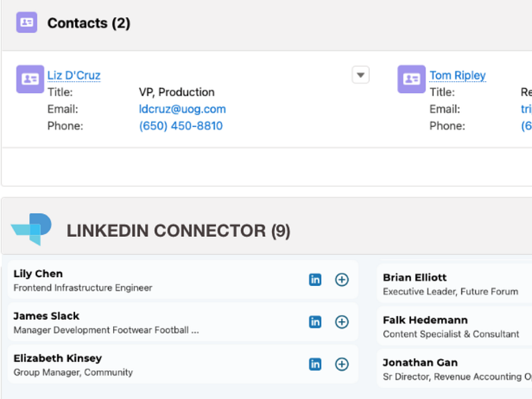
Task: Add James Slack with plus icon
Action: (x=342, y=323)
